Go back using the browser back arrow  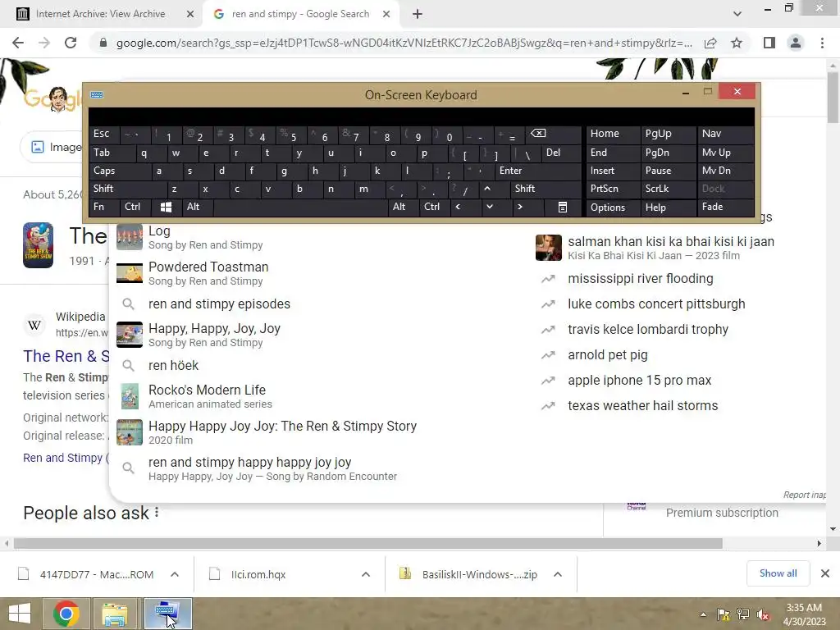point(18,43)
